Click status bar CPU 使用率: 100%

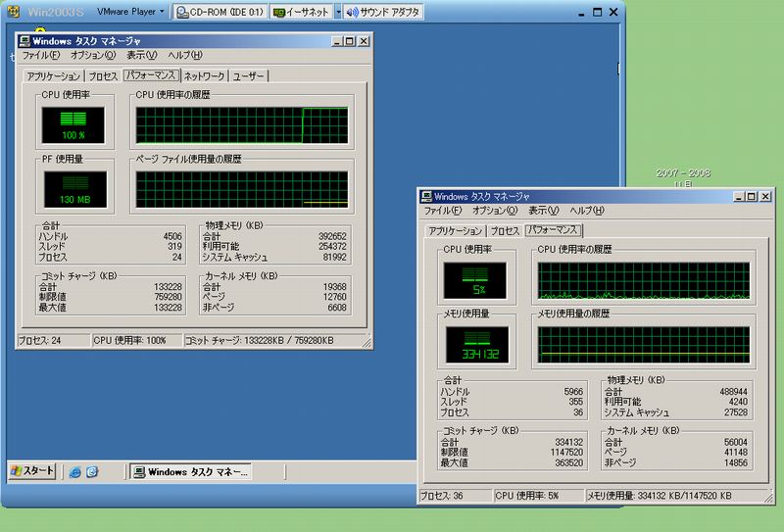[130, 341]
